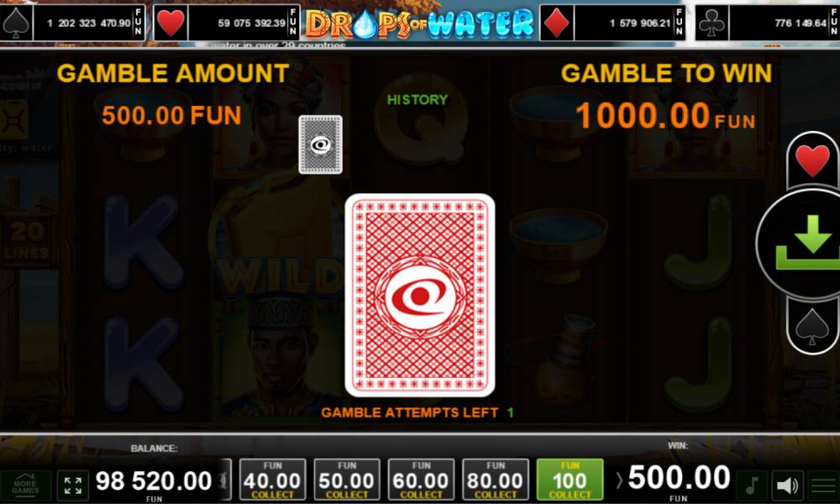
Task: Mute sound with the speaker icon
Action: (788, 486)
